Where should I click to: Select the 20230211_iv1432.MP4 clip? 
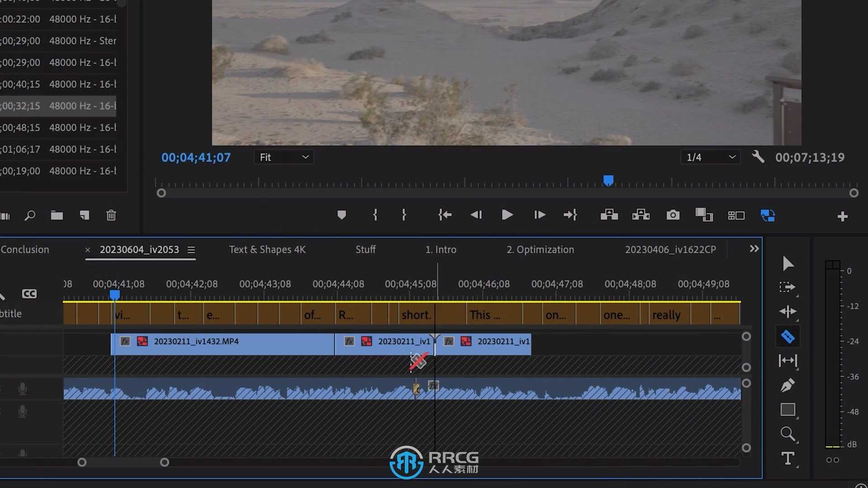pyautogui.click(x=222, y=344)
